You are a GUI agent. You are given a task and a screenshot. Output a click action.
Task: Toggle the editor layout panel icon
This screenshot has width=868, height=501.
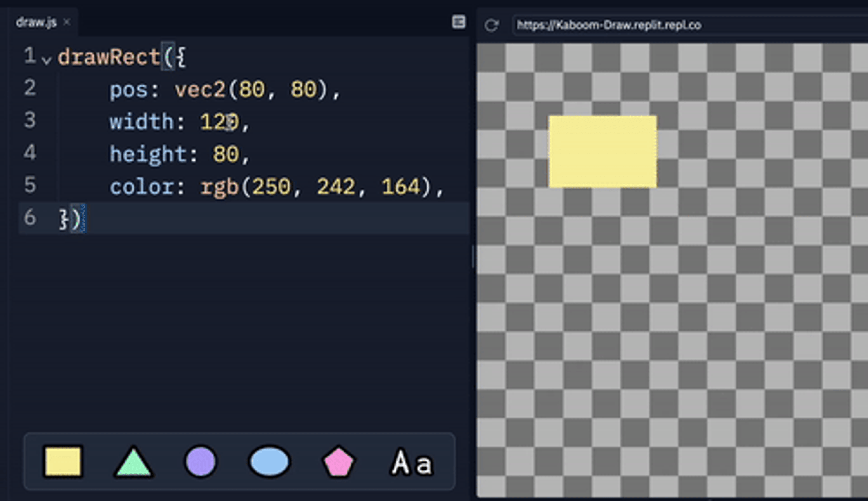(458, 22)
